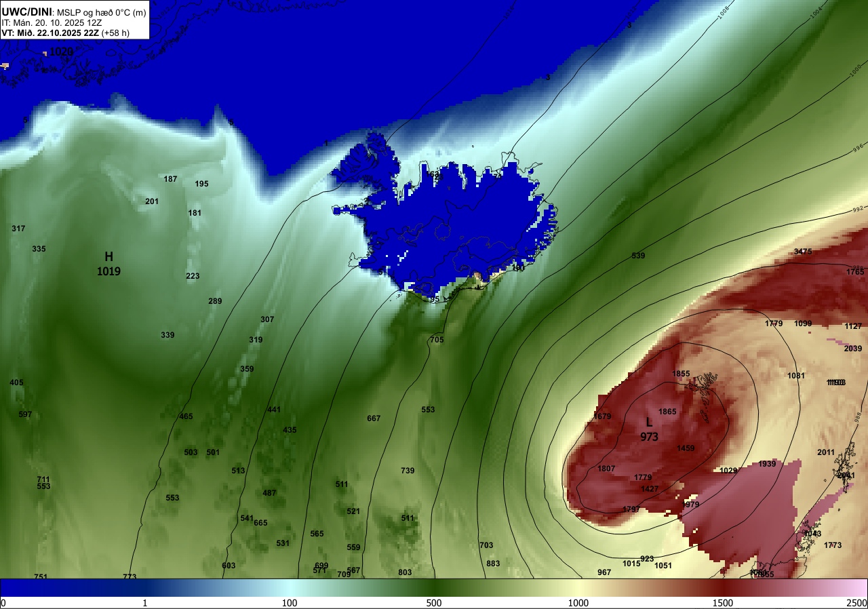This screenshot has height=609, width=868.
Task: Select the '667' height value
Action: pyautogui.click(x=374, y=418)
